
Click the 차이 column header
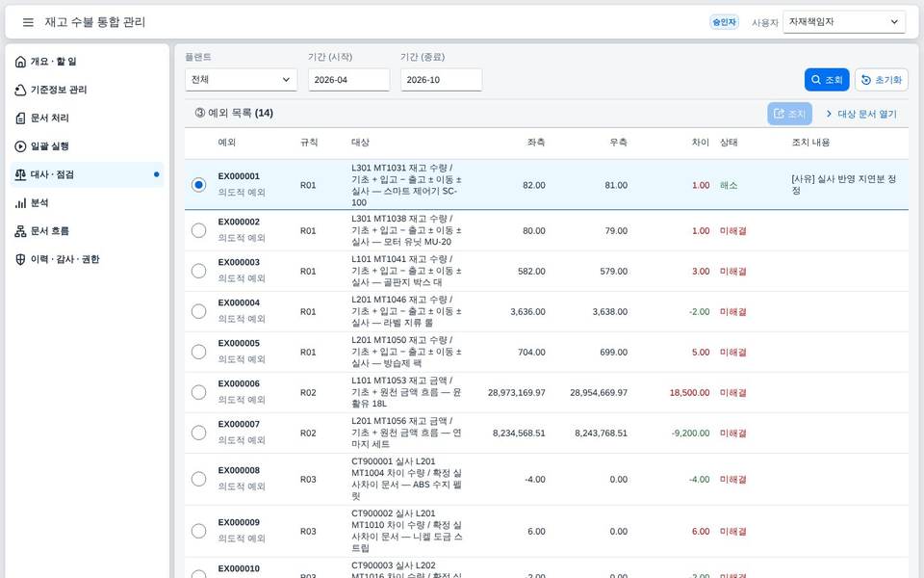pyautogui.click(x=701, y=143)
